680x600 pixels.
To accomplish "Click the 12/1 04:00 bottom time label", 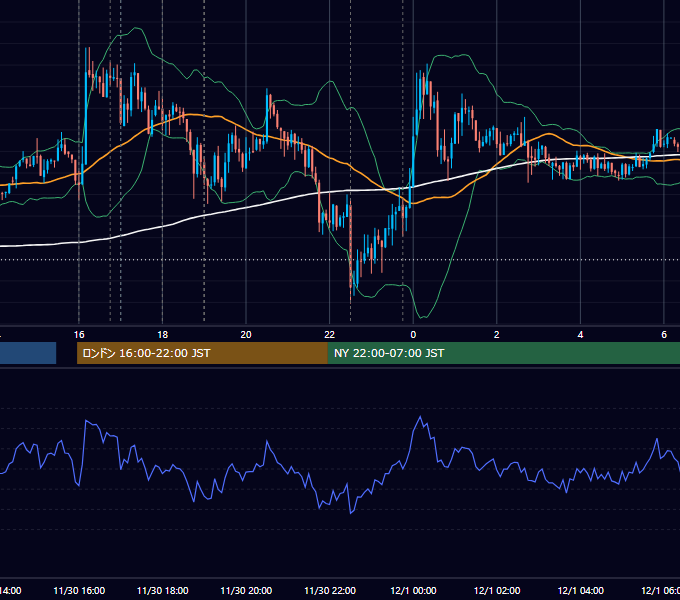I will [x=581, y=590].
